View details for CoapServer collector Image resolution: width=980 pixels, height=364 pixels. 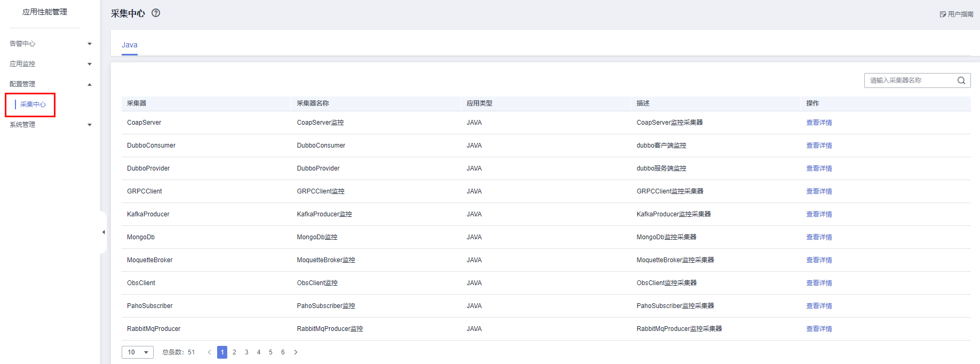819,123
